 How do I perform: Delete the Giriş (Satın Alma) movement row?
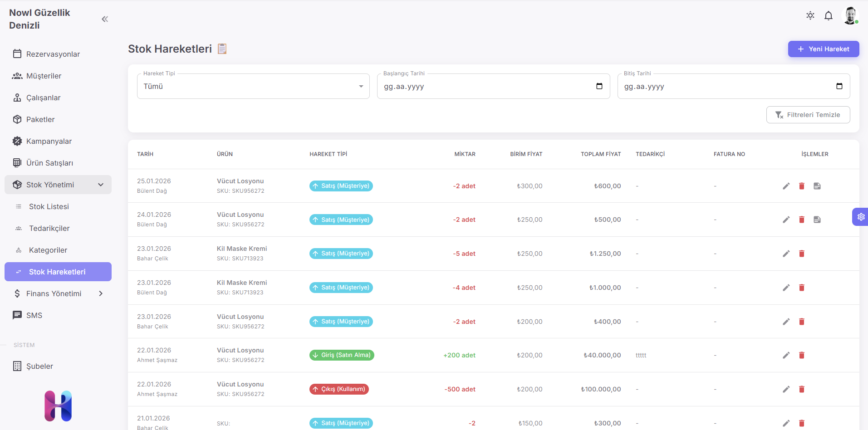[802, 355]
